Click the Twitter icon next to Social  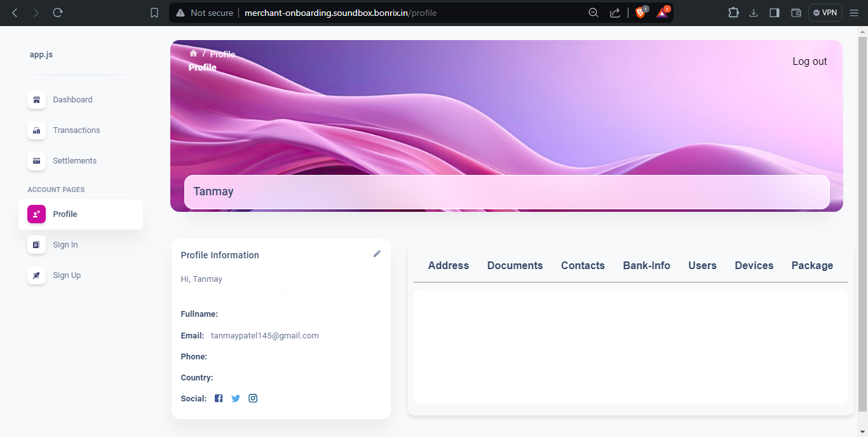[235, 398]
